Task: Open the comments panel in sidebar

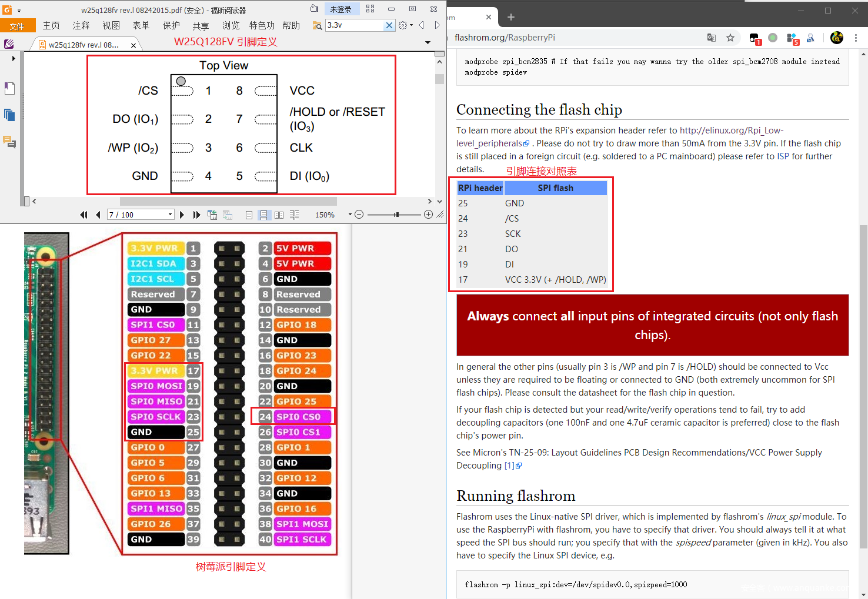Action: (9, 142)
